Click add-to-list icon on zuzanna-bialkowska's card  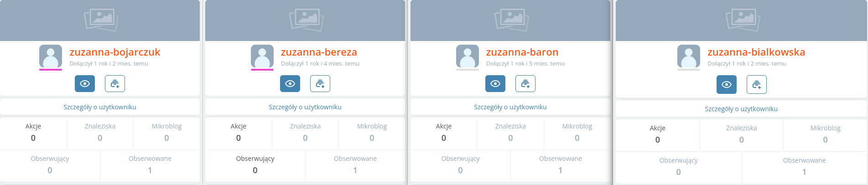757,85
